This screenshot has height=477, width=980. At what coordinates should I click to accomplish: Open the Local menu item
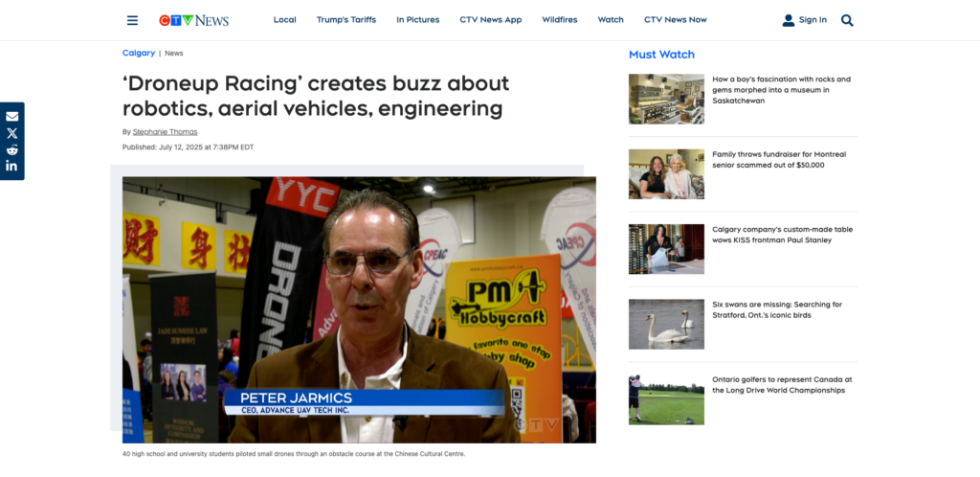[x=284, y=20]
